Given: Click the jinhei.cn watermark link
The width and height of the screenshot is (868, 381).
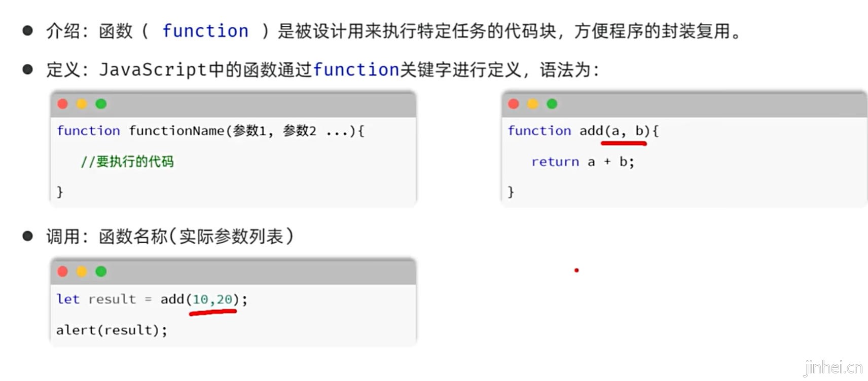Looking at the screenshot, I should [833, 367].
